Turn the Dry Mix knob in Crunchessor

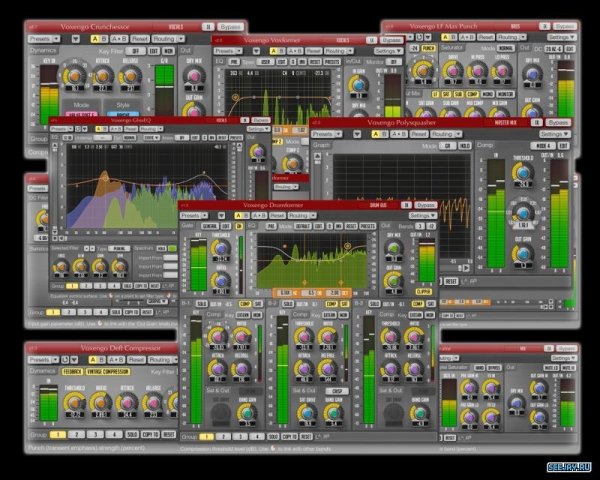pos(194,76)
